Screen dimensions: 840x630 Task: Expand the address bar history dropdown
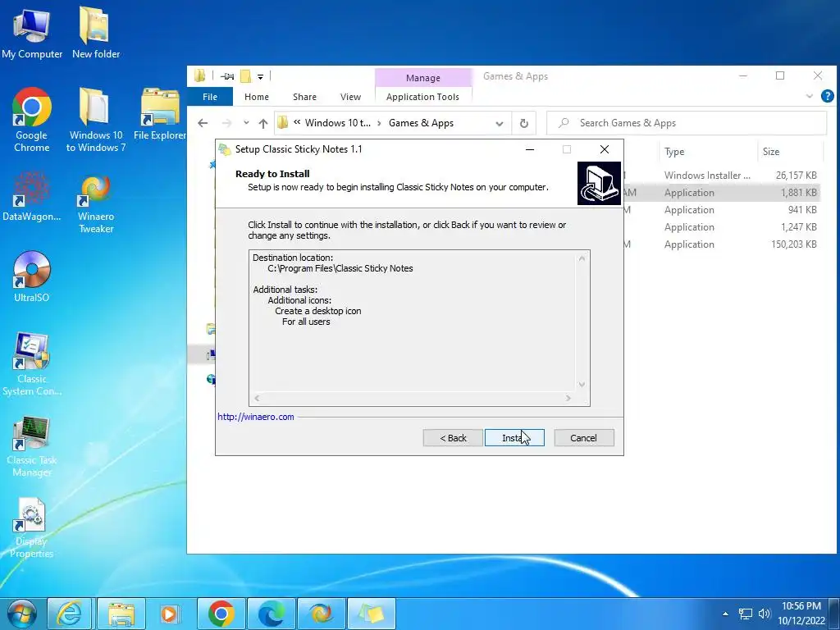point(500,123)
